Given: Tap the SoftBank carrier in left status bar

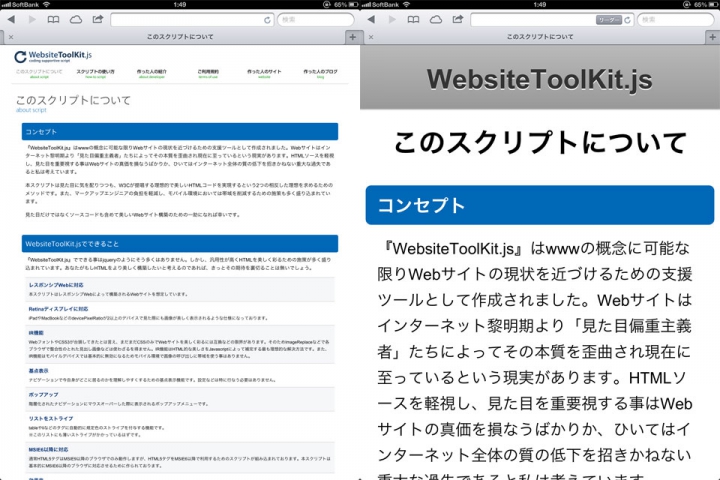Looking at the screenshot, I should (25, 4).
